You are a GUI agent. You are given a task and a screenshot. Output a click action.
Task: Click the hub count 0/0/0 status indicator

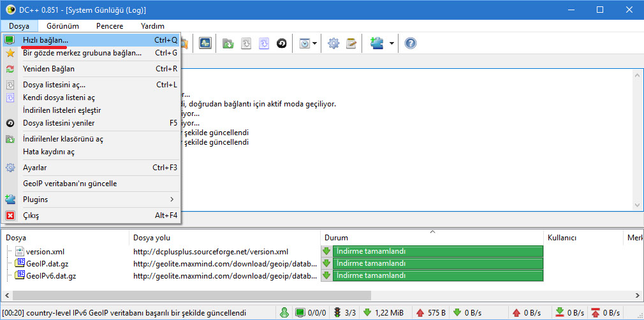click(311, 312)
